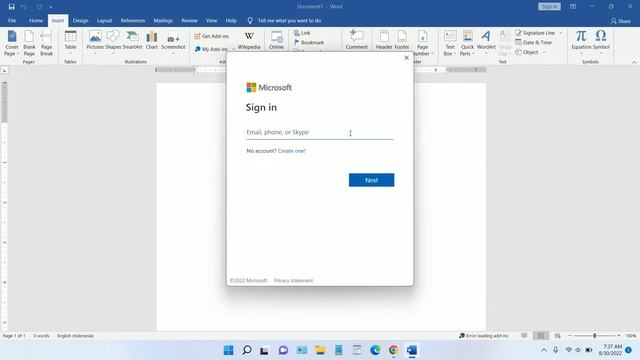Switch to Print Layout view

click(x=541, y=336)
